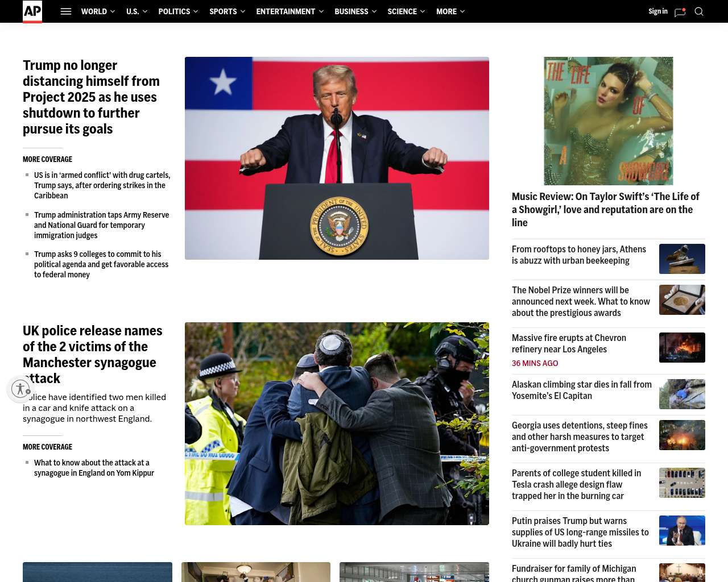Open the BUSINESS section menu
Viewport: 728px width, 582px height.
coord(351,11)
